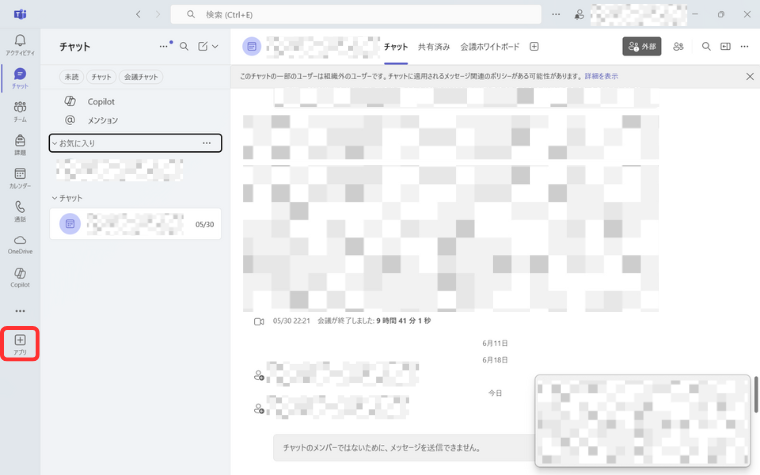Image resolution: width=760 pixels, height=475 pixels.
Task: Open 通話 calls from the sidebar
Action: point(20,210)
